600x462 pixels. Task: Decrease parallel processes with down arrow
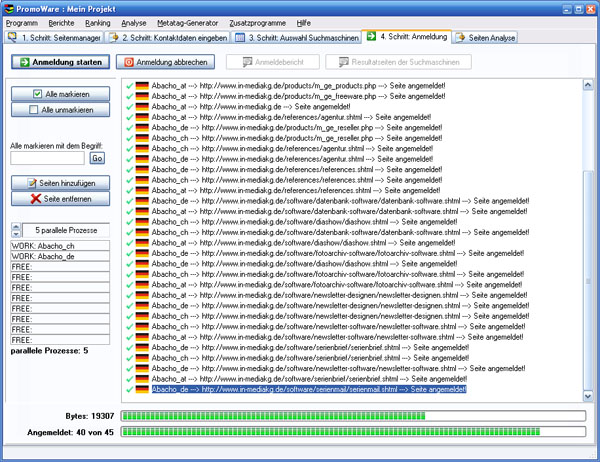[x=16, y=233]
